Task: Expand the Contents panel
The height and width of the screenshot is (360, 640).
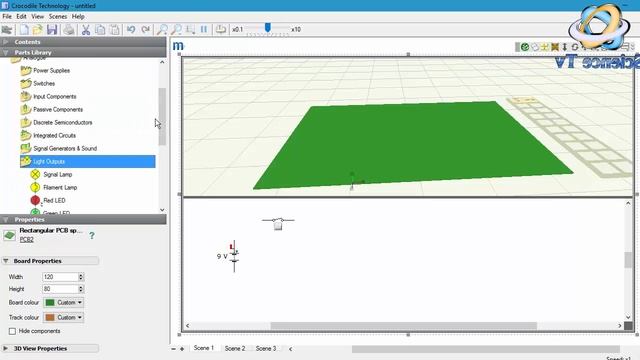Action: click(x=6, y=42)
